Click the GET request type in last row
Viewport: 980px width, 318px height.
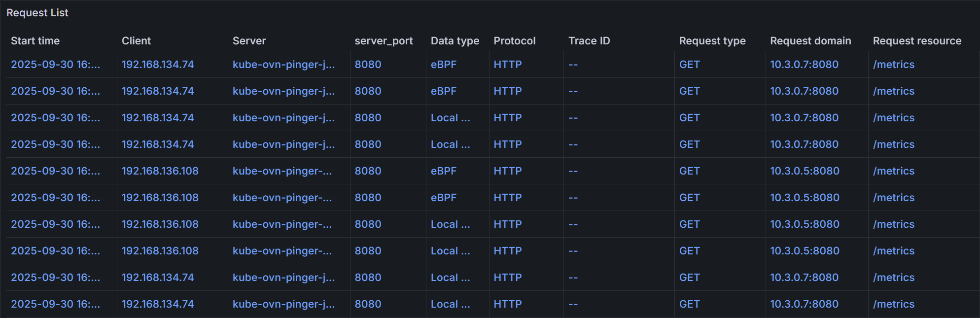coord(689,304)
